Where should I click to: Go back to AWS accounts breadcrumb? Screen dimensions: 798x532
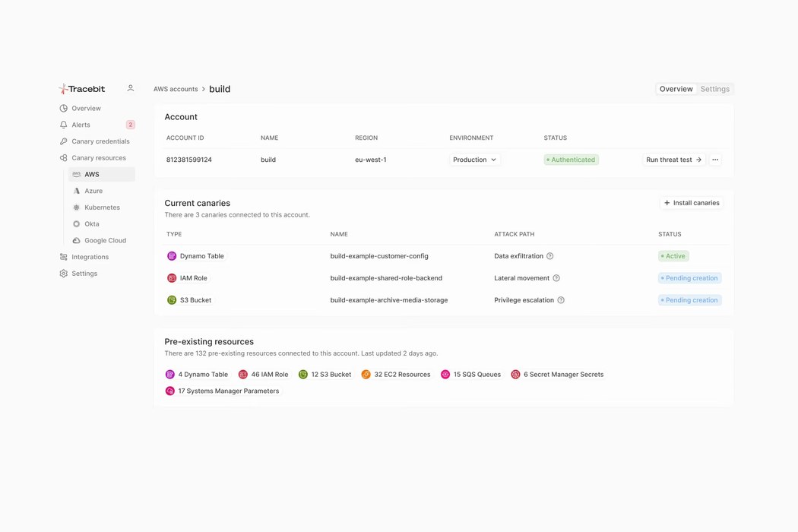click(x=176, y=89)
